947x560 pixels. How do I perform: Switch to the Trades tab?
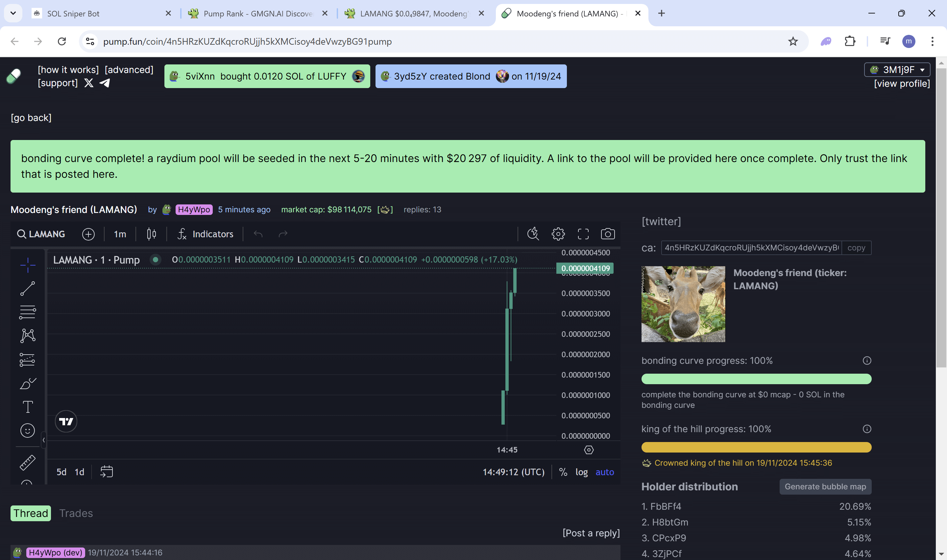[76, 513]
